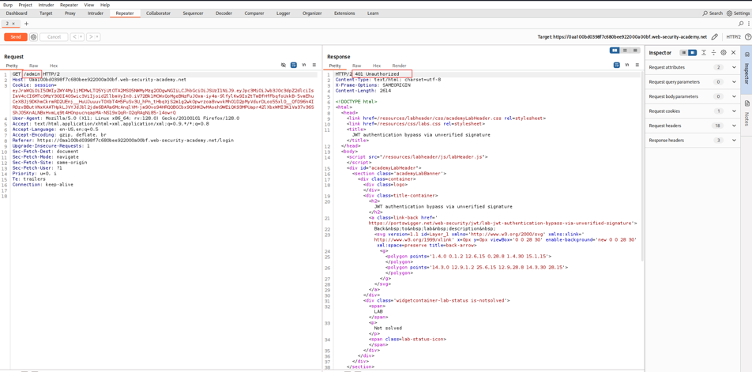Viewport: 755px width, 375px height.
Task: Select side-by-side request/response layout
Action: pos(615,50)
